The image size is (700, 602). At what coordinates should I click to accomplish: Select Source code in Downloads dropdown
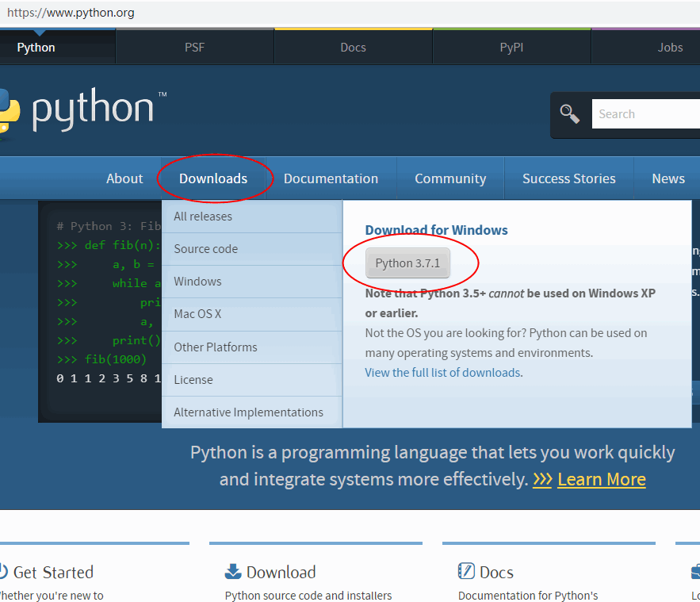pyautogui.click(x=252, y=249)
